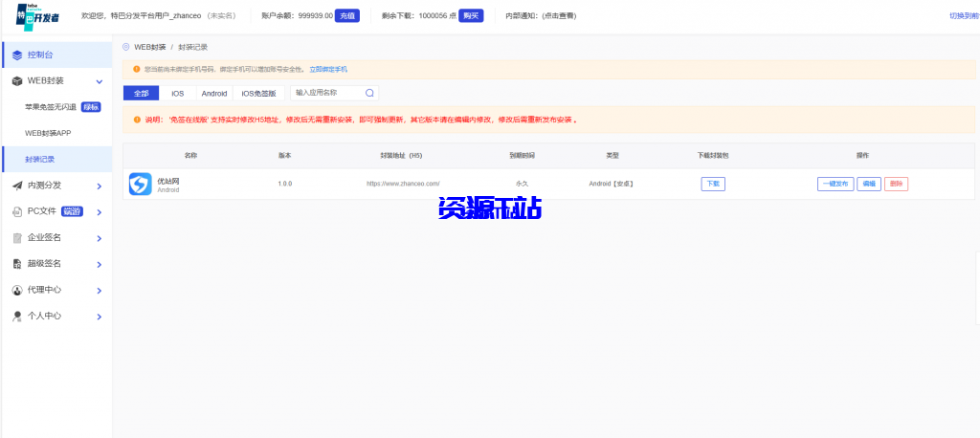The height and width of the screenshot is (438, 980).
Task: Expand 企业签名 submenu arrow
Action: 100,239
